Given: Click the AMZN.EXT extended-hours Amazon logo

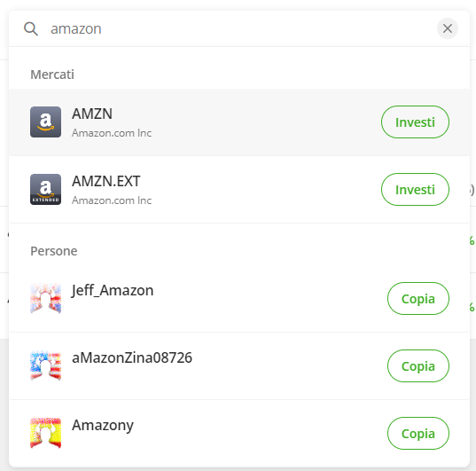Looking at the screenshot, I should [x=45, y=189].
